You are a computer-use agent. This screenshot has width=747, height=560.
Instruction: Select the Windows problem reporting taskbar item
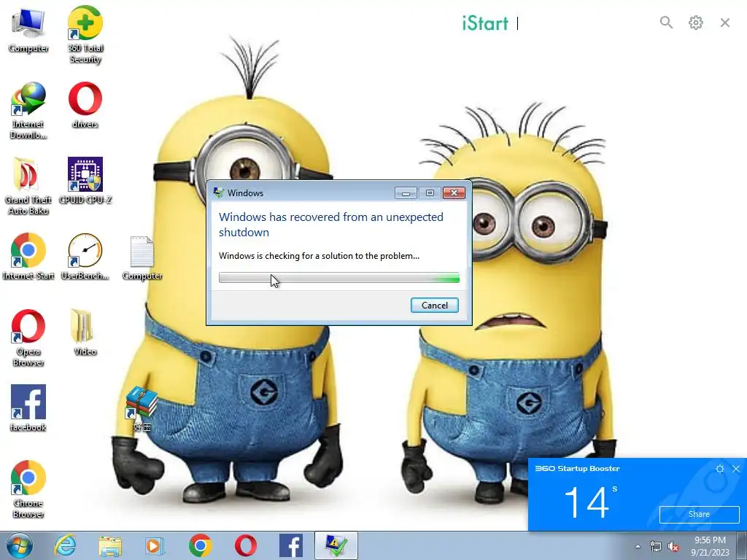click(336, 545)
